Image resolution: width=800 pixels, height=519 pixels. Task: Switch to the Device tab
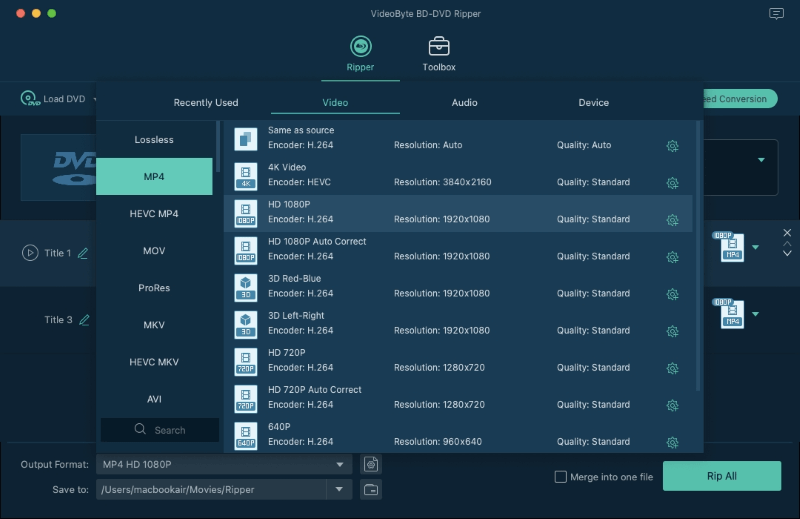click(x=593, y=102)
